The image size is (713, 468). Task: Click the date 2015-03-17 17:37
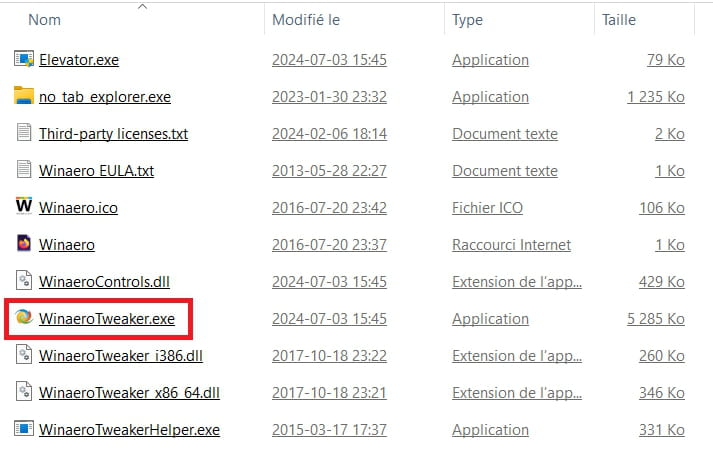(x=329, y=430)
